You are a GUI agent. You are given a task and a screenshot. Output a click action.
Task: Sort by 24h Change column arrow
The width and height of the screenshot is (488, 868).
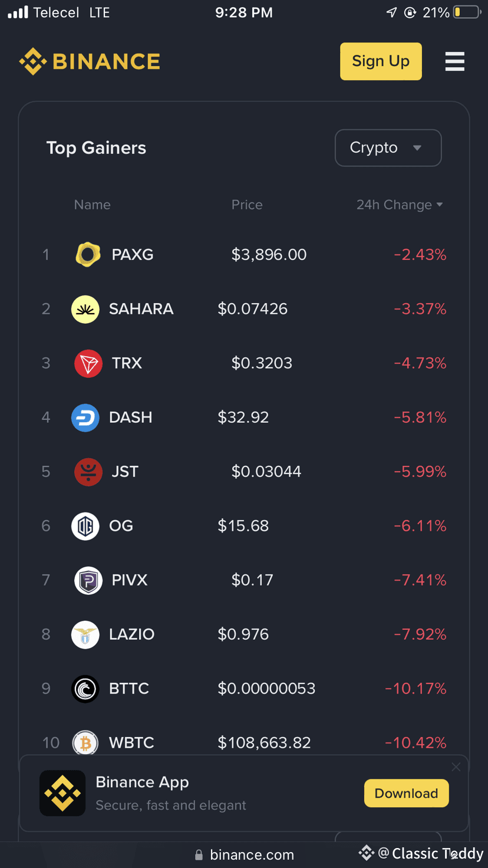439,205
